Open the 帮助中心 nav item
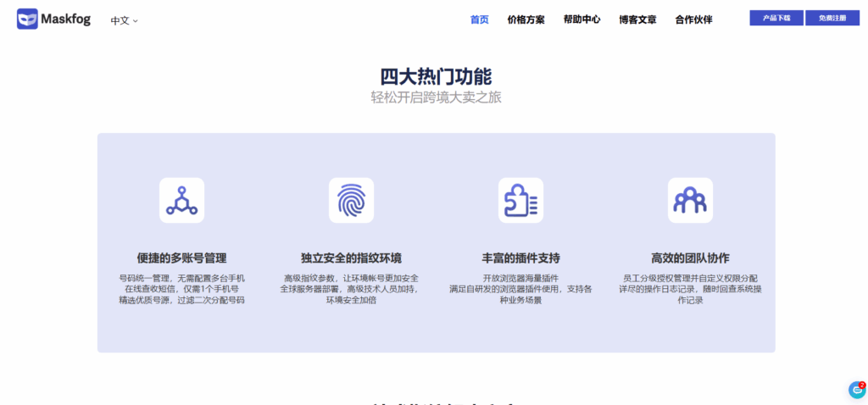Screen dimensions: 868x405 point(581,20)
